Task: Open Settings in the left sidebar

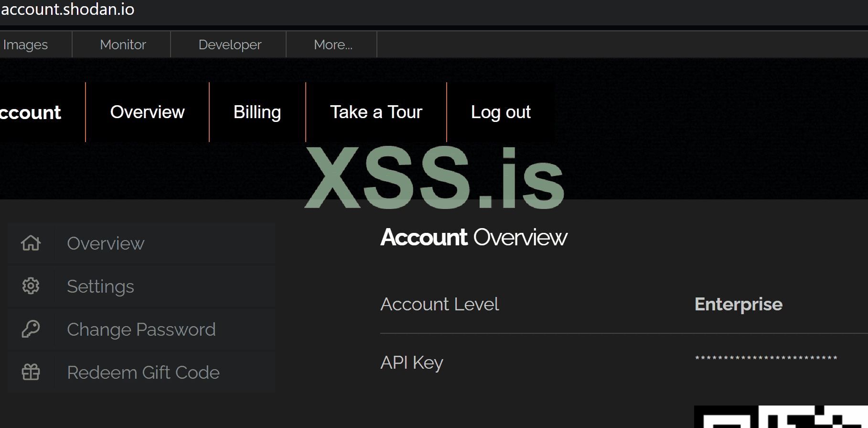Action: 141,286
